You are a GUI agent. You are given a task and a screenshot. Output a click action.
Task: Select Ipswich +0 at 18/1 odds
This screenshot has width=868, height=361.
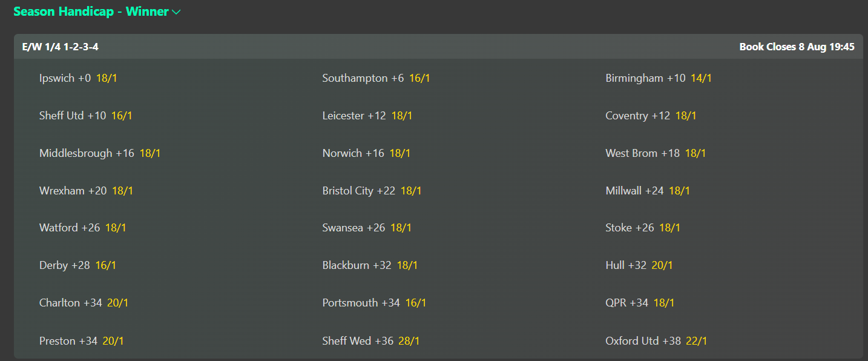coord(78,78)
